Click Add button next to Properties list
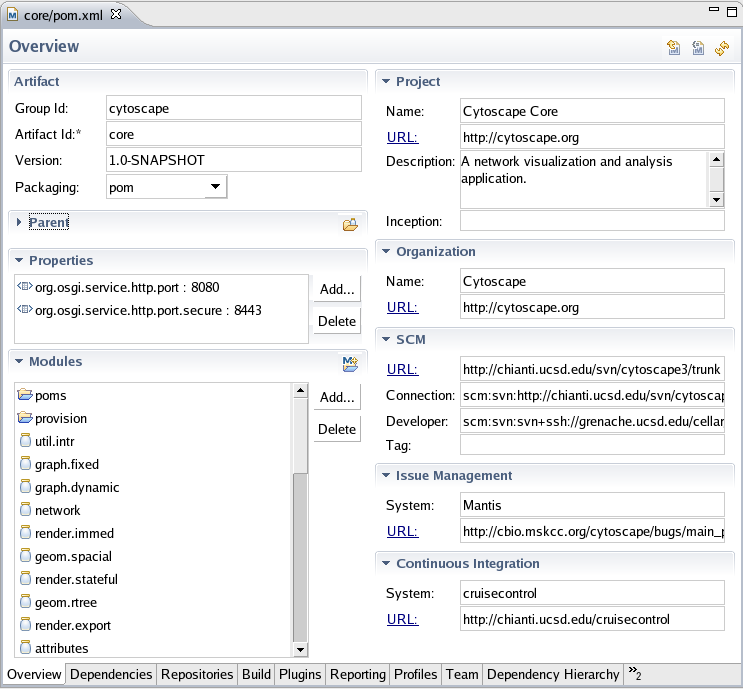 coord(336,290)
